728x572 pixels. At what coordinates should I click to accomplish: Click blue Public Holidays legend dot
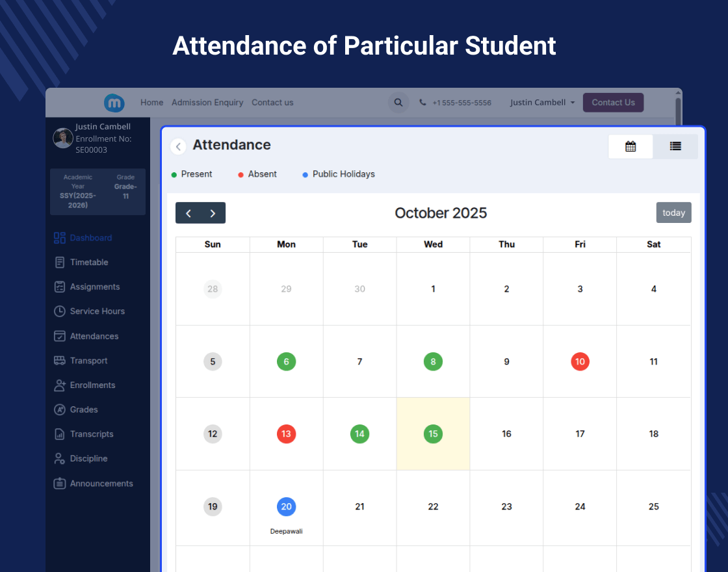tap(305, 175)
